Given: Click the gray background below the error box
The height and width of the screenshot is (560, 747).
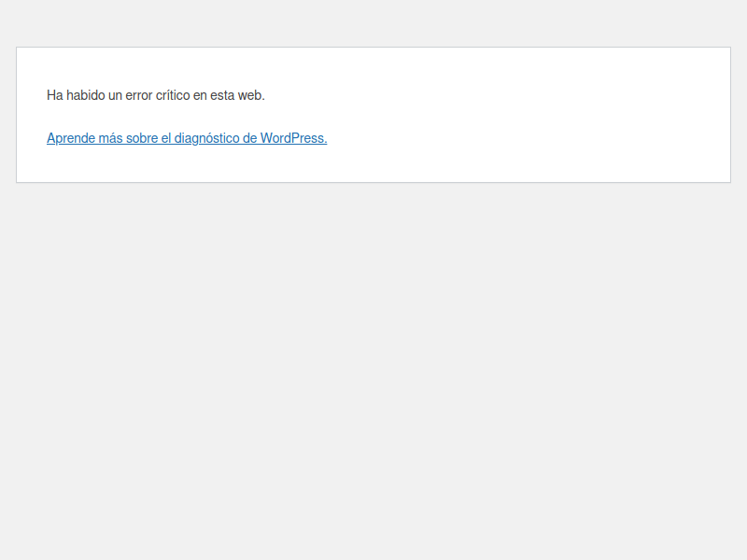Looking at the screenshot, I should pos(373,373).
